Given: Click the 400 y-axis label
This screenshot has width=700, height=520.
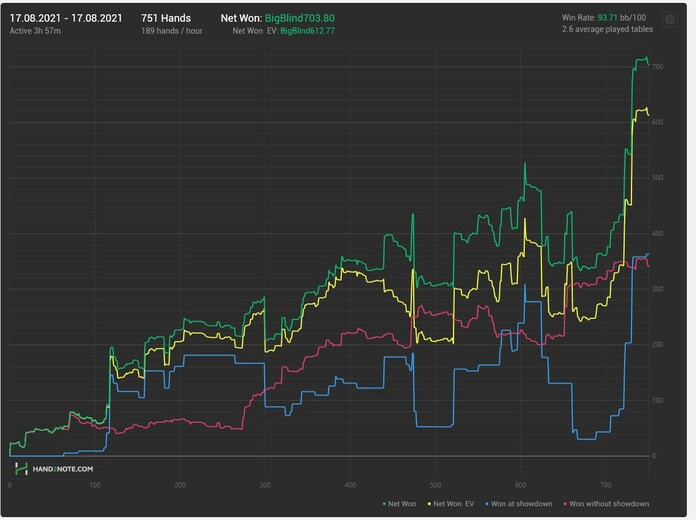Looking at the screenshot, I should tap(658, 233).
